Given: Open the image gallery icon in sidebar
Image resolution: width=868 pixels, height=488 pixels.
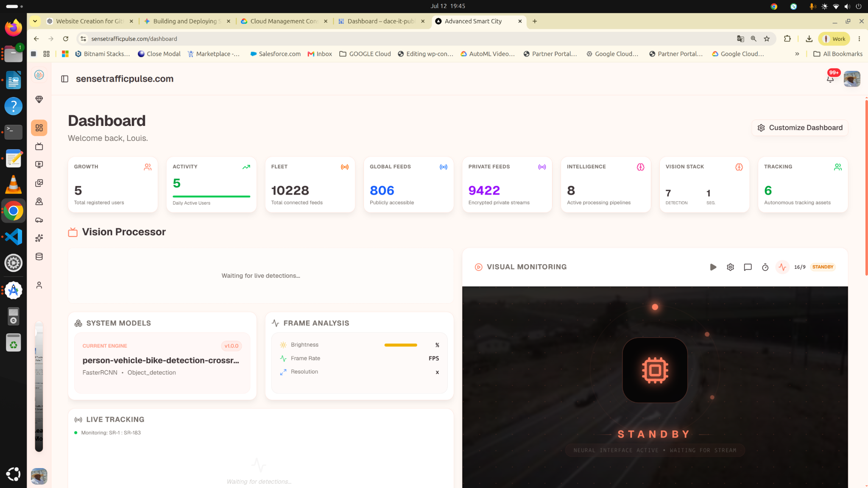Looking at the screenshot, I should 39,183.
